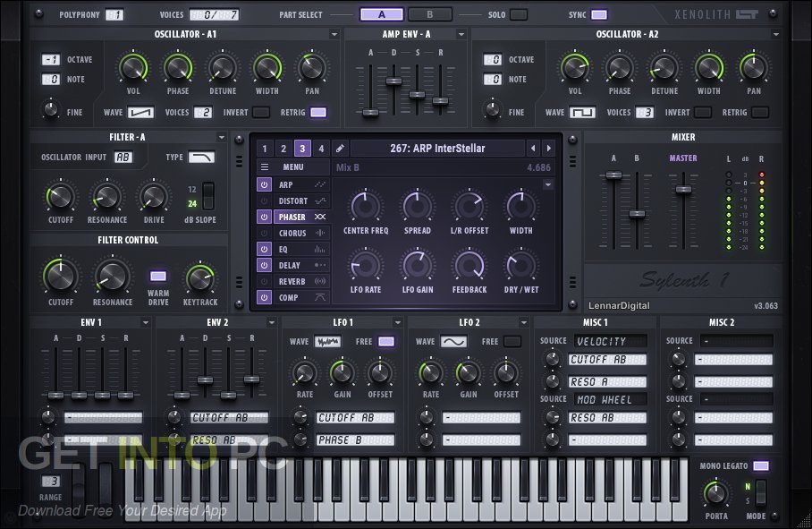This screenshot has width=812, height=529.
Task: Expand the phaser panel dropdown arrow
Action: 548,184
